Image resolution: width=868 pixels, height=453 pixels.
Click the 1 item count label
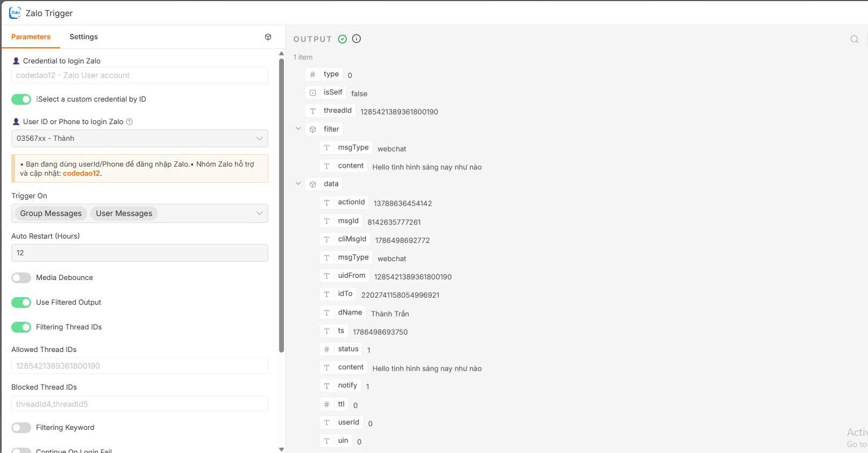303,57
